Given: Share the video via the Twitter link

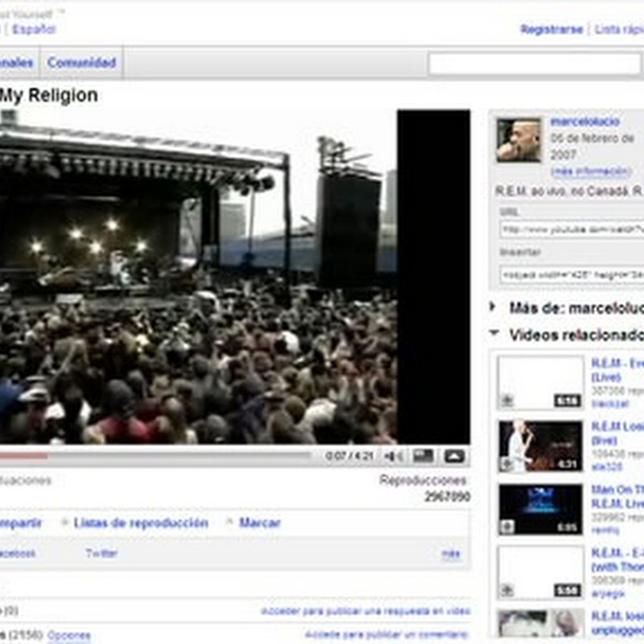Looking at the screenshot, I should (x=101, y=553).
